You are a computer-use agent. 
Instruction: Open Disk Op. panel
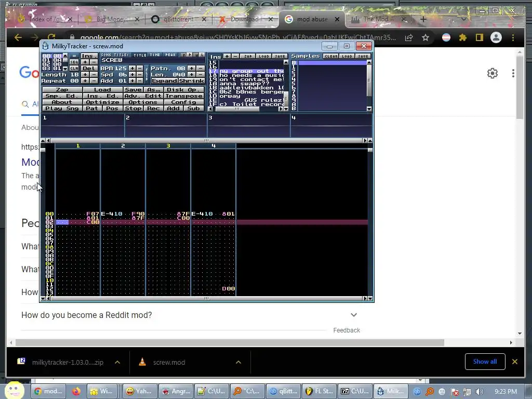(184, 89)
